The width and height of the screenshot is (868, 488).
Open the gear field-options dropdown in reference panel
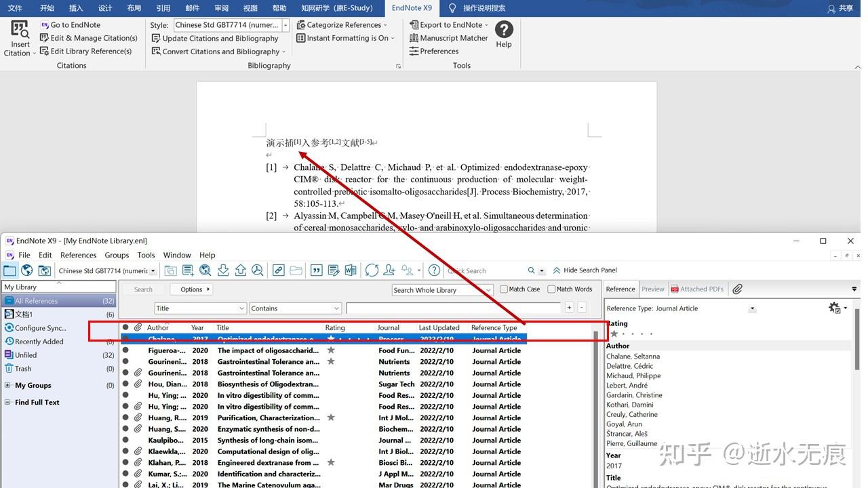click(x=838, y=308)
